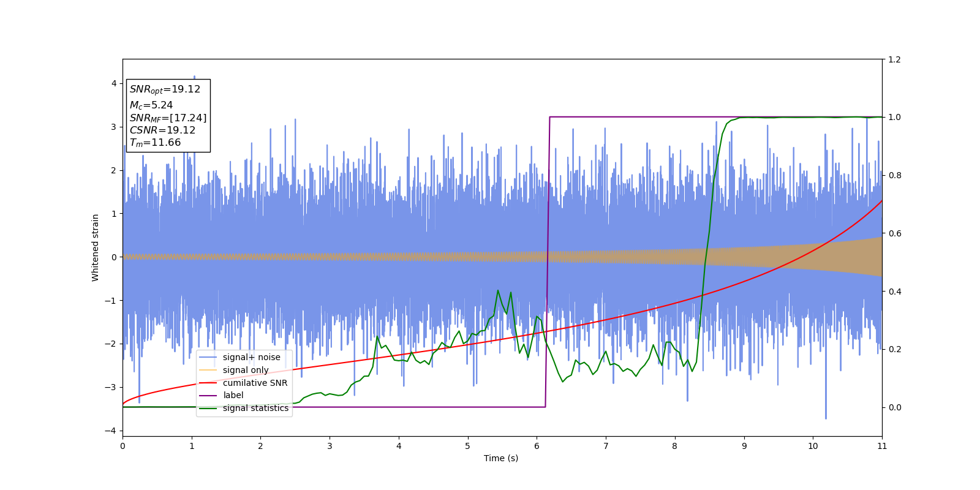Click the 'signal only' legend entry
Viewport: 980px width, 490px height.
click(246, 370)
